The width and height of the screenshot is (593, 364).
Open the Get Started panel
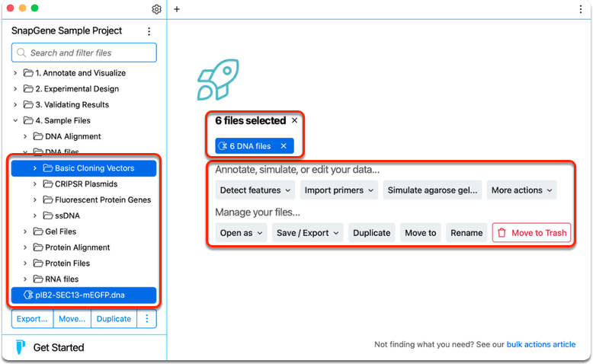click(x=59, y=347)
